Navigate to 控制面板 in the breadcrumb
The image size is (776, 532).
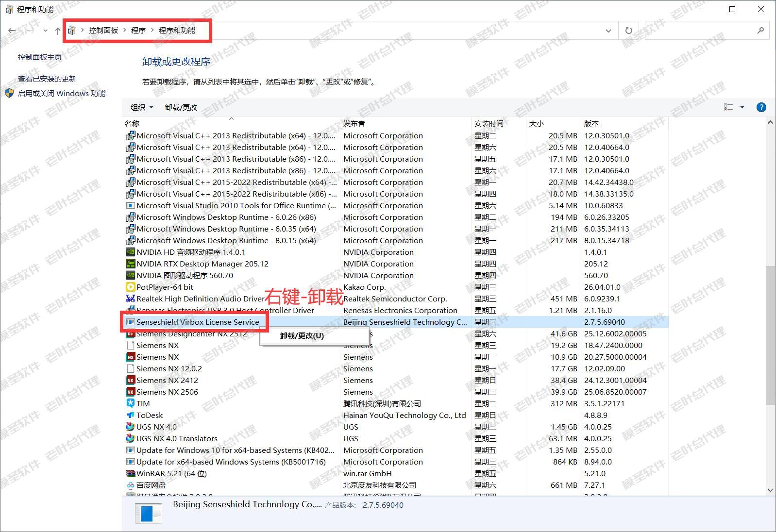click(x=103, y=31)
